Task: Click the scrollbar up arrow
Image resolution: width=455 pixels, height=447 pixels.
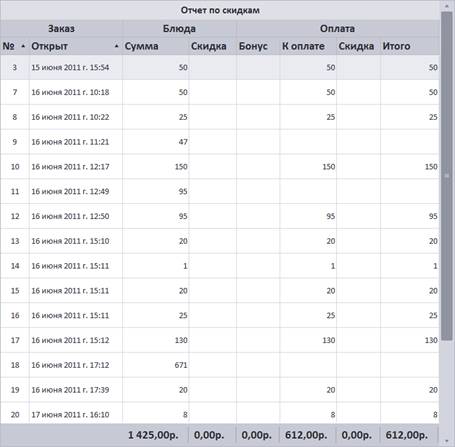Action: coord(446,6)
